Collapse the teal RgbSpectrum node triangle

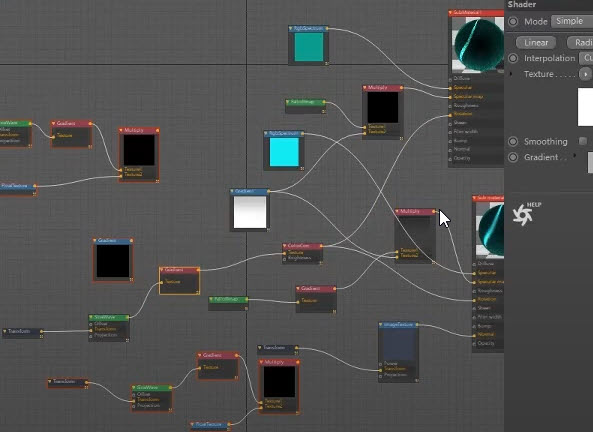tap(290, 28)
